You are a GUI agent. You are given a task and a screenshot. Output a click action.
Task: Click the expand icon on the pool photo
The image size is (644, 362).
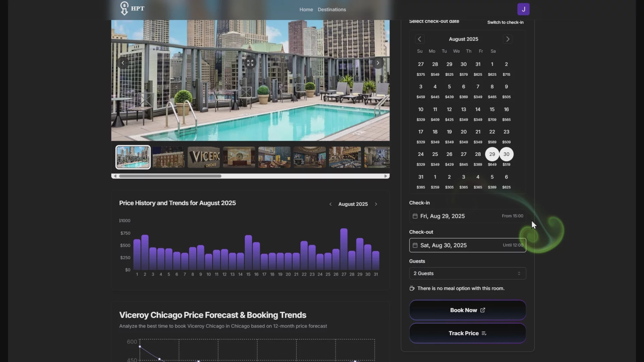pyautogui.click(x=250, y=63)
